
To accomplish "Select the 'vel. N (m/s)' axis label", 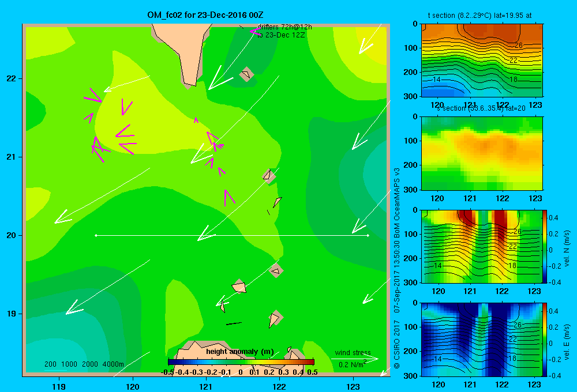I will point(567,248).
